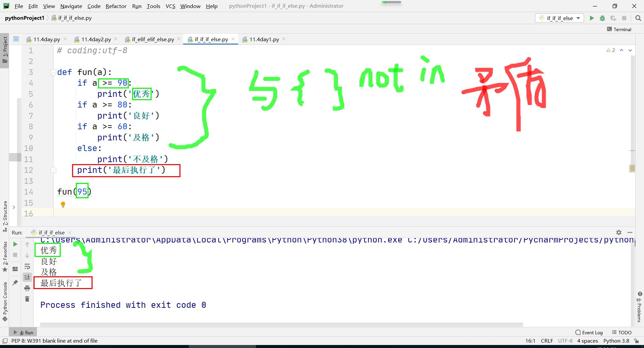
Task: Run with coverage from the top toolbar
Action: (613, 18)
